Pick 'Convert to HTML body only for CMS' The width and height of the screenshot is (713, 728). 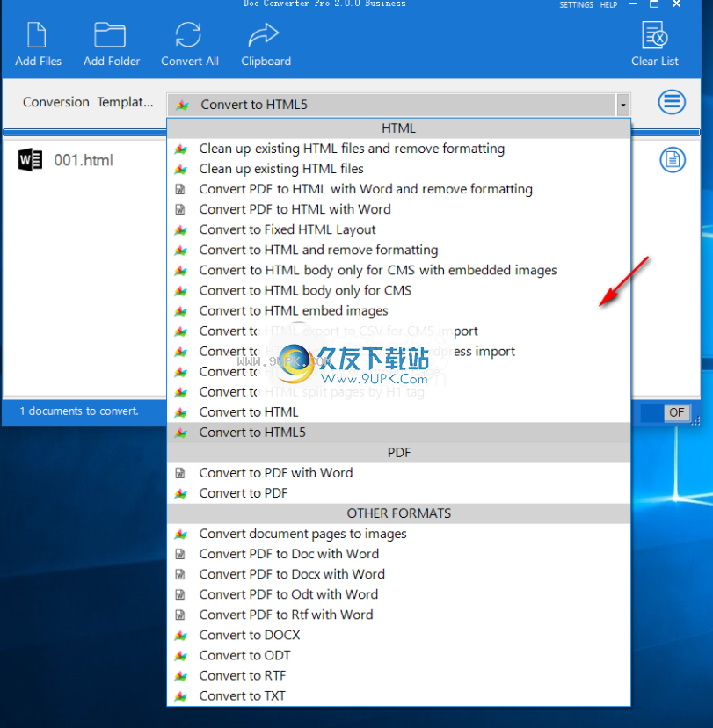pos(399,291)
